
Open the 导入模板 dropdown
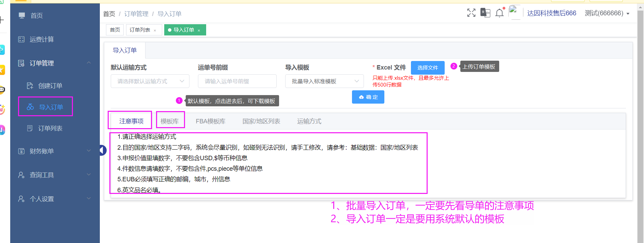[324, 81]
